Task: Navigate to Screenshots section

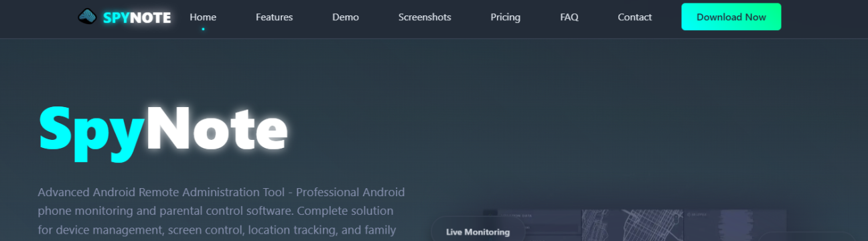Action: 425,17
